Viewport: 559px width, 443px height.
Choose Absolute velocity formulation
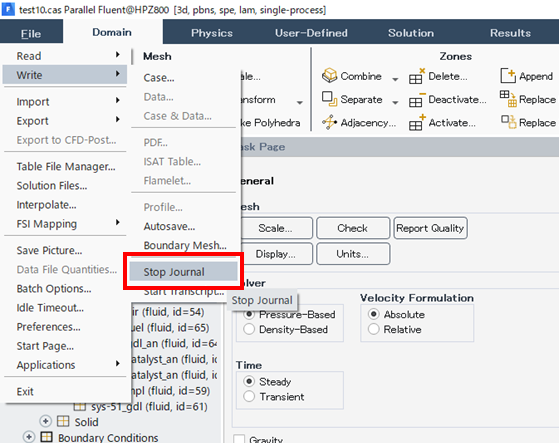point(373,314)
